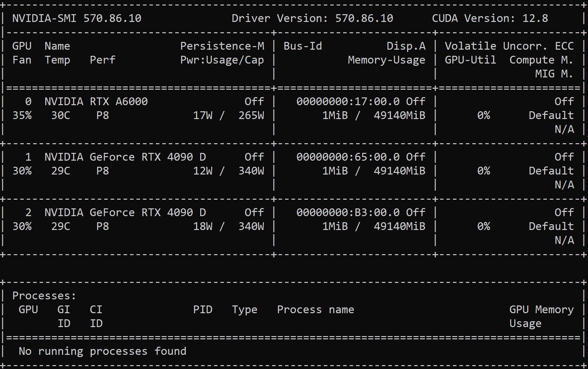Click the 'Perf' column header

[103, 60]
